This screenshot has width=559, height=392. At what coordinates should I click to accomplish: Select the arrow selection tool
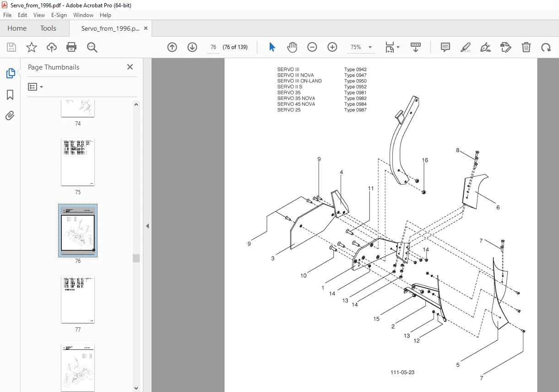(272, 47)
